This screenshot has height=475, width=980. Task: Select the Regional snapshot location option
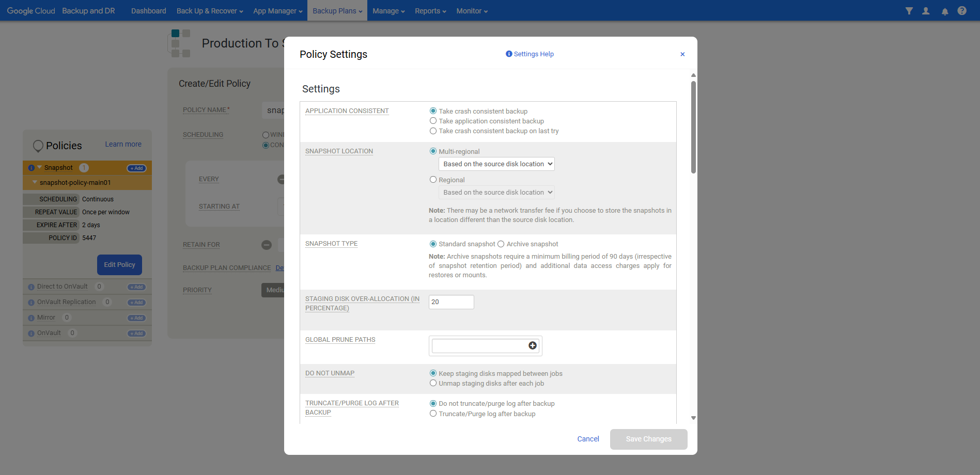coord(433,180)
